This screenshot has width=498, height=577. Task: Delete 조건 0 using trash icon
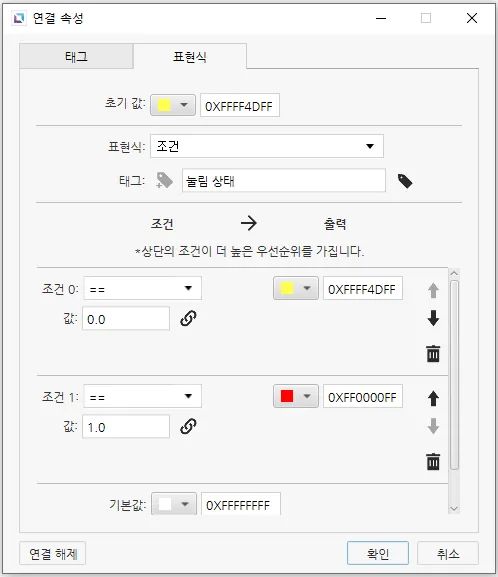[433, 354]
